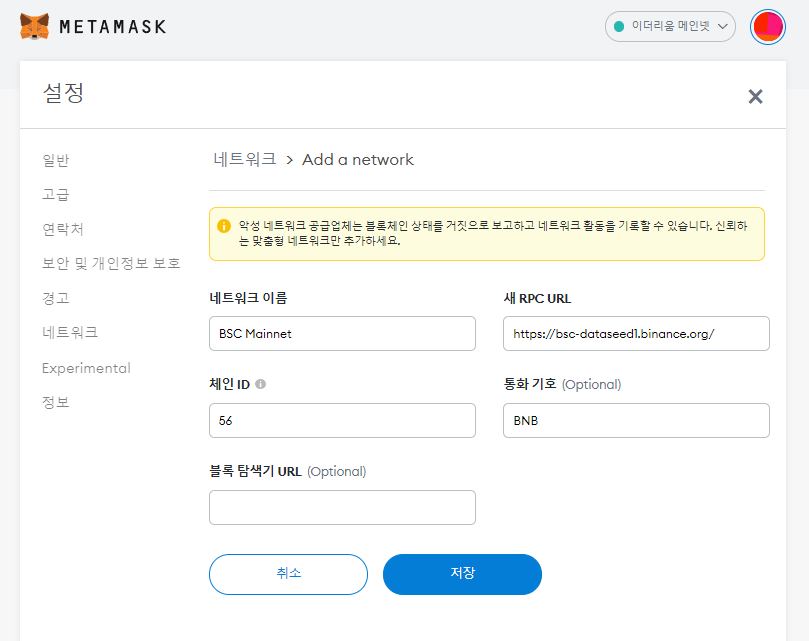Image resolution: width=809 pixels, height=641 pixels.
Task: Click the 네트워크 이름 field label
Action: (248, 298)
